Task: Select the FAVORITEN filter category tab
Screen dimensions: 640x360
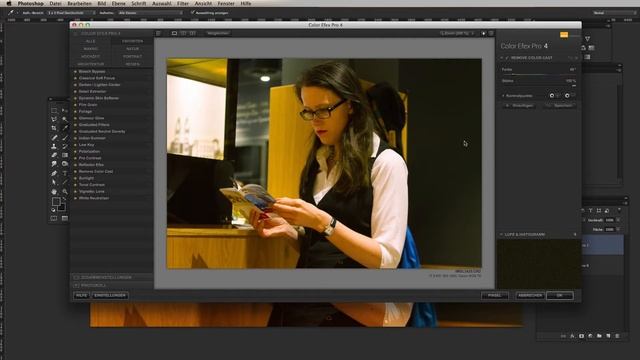Action: [132, 41]
